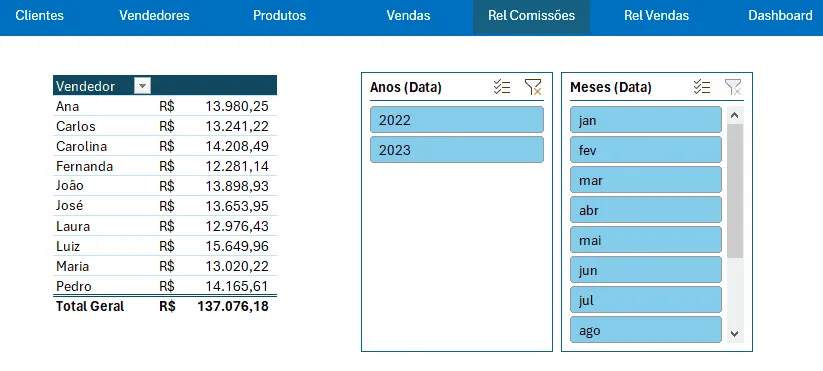Click the months slicer scroll up arrow

[x=735, y=115]
